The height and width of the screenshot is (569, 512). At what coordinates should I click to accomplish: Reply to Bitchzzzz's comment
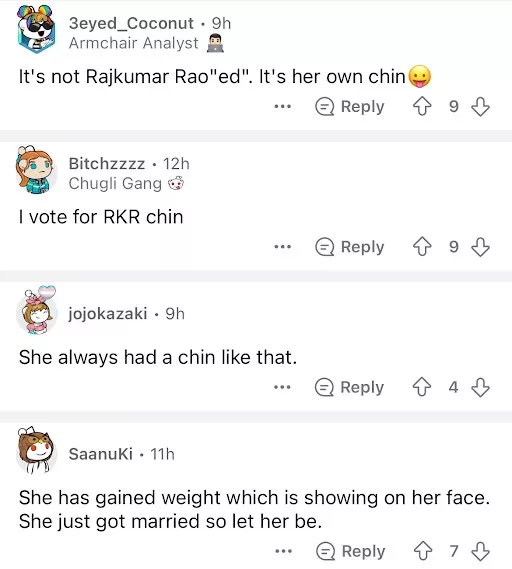pos(350,247)
